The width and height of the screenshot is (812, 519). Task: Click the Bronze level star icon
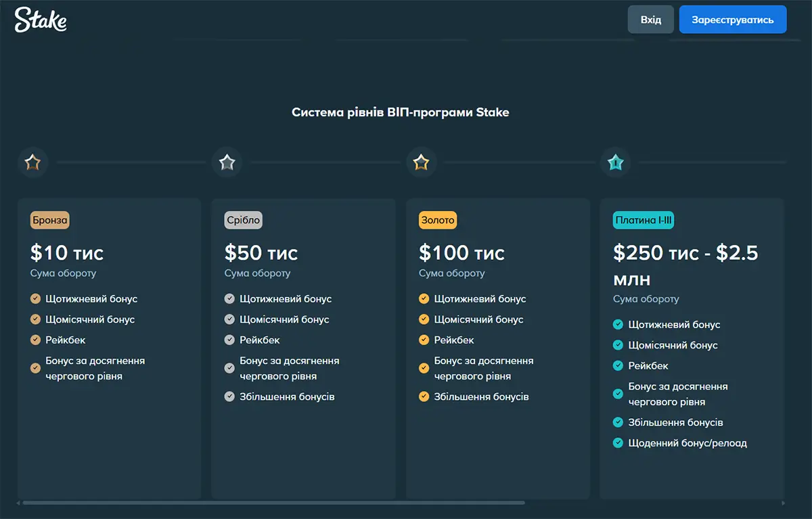[32, 162]
